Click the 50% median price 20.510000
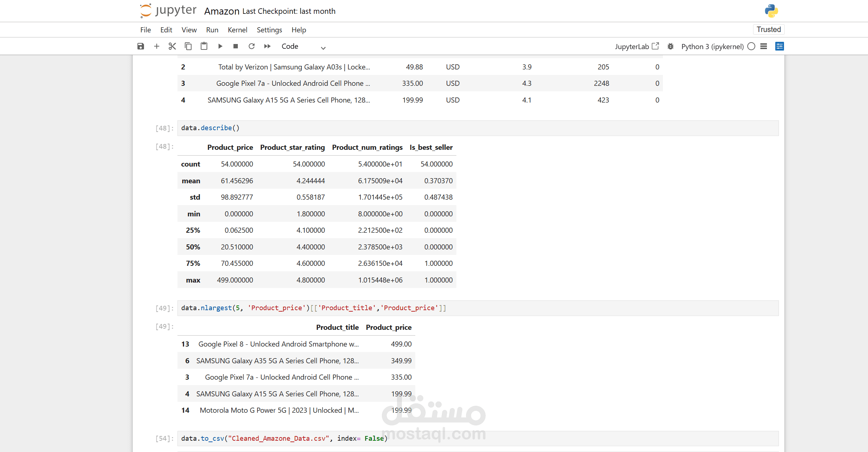 pos(237,247)
